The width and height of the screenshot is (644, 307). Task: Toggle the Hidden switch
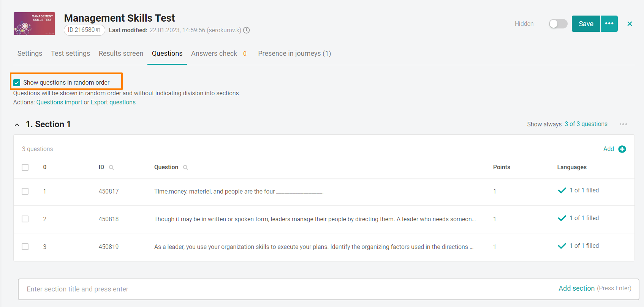click(x=558, y=24)
